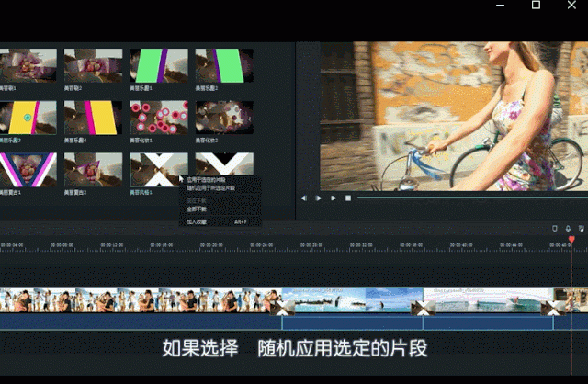Click the X transition at the end of the second surf clip
Viewport: 588px width, 384px height.
click(x=553, y=308)
